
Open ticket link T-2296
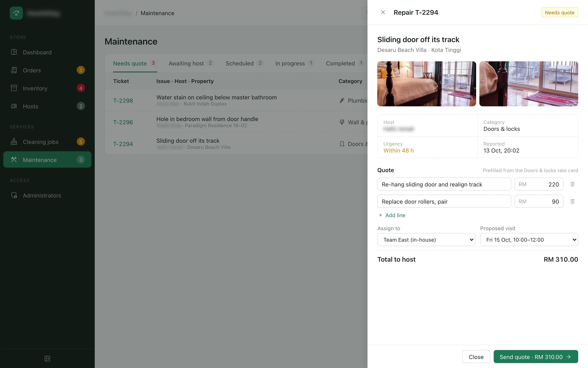[123, 122]
